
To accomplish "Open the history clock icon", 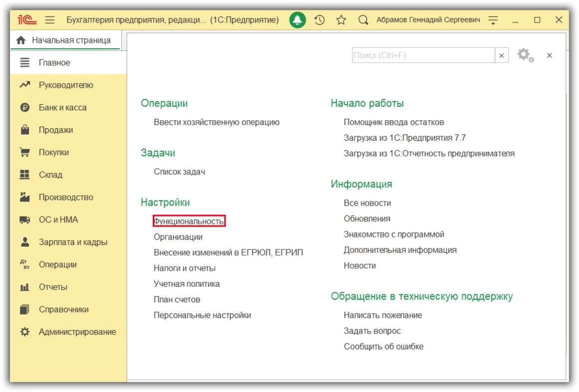I will (x=319, y=20).
